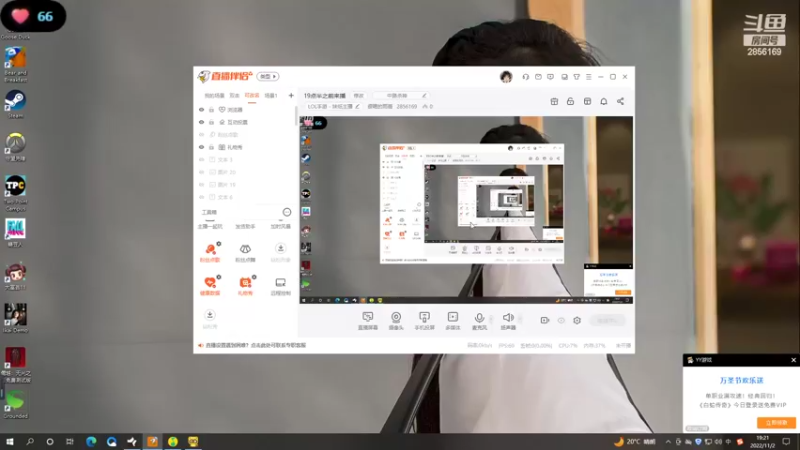
Task: Add a new scene with the plus button
Action: [x=291, y=95]
